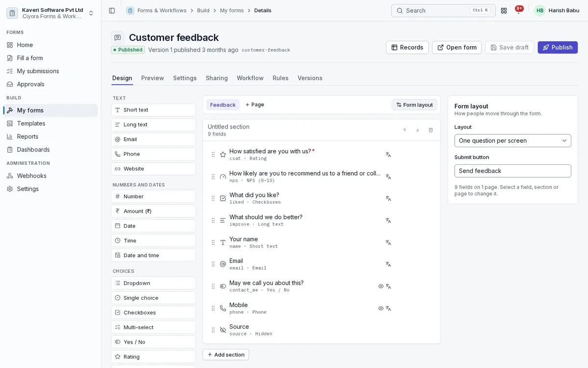Open Reports in the sidebar
The width and height of the screenshot is (588, 368).
pyautogui.click(x=50, y=136)
